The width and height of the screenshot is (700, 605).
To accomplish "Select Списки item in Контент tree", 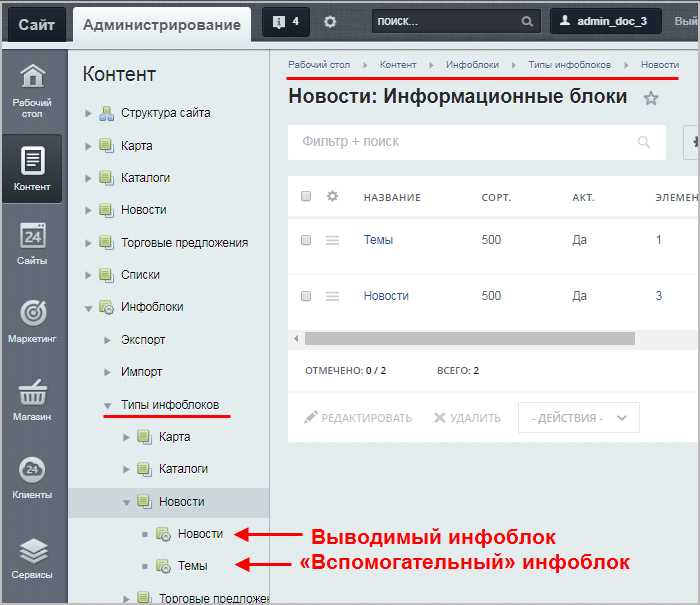I will pyautogui.click(x=140, y=275).
